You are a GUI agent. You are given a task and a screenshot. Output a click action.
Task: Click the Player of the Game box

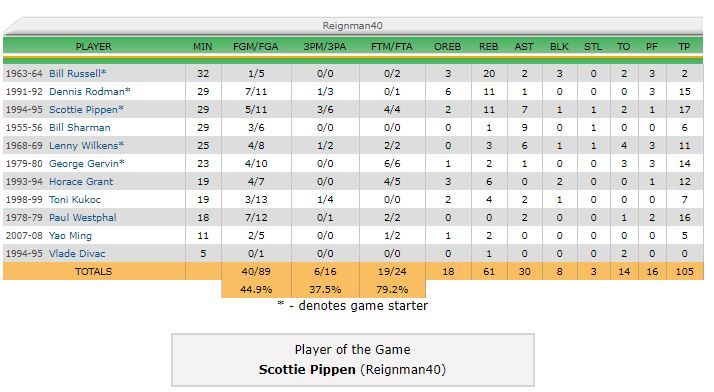[353, 360]
